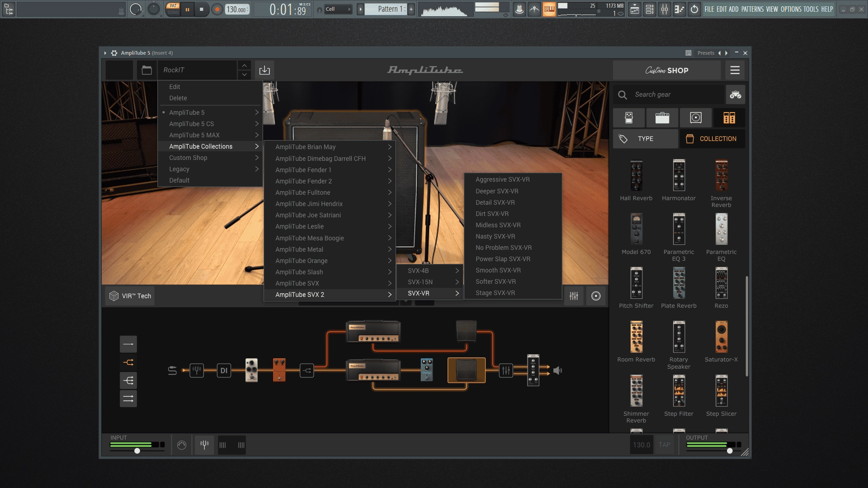The height and width of the screenshot is (488, 868).
Task: Expand Custom Shop preset submenu
Action: click(x=210, y=158)
